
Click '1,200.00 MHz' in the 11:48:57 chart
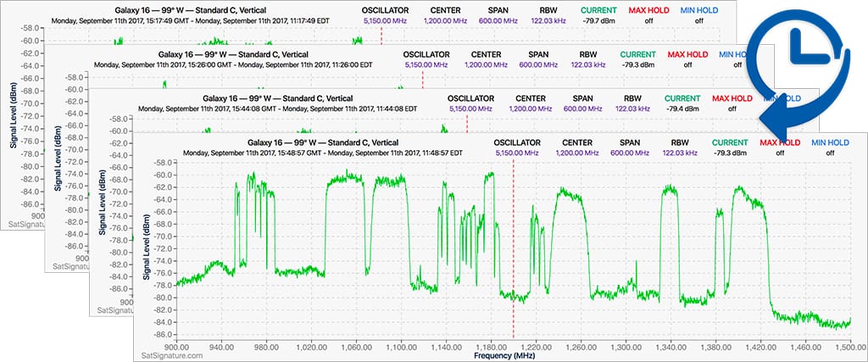click(x=576, y=153)
